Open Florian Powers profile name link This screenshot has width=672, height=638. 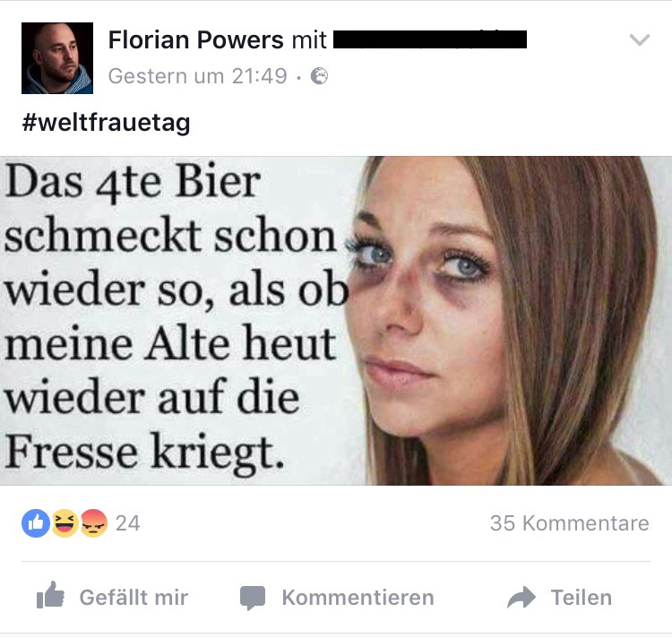click(x=196, y=39)
